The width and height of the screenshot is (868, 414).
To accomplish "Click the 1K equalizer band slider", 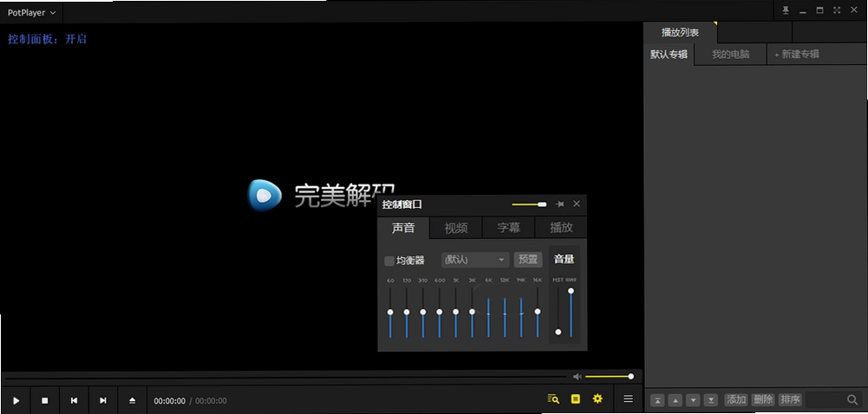I will tap(455, 313).
